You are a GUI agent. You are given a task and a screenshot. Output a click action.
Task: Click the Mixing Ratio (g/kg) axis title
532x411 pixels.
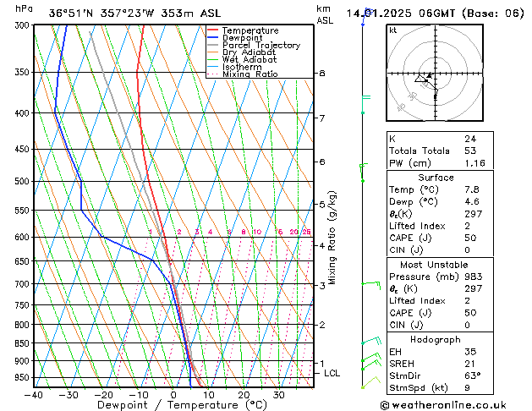pyautogui.click(x=332, y=238)
